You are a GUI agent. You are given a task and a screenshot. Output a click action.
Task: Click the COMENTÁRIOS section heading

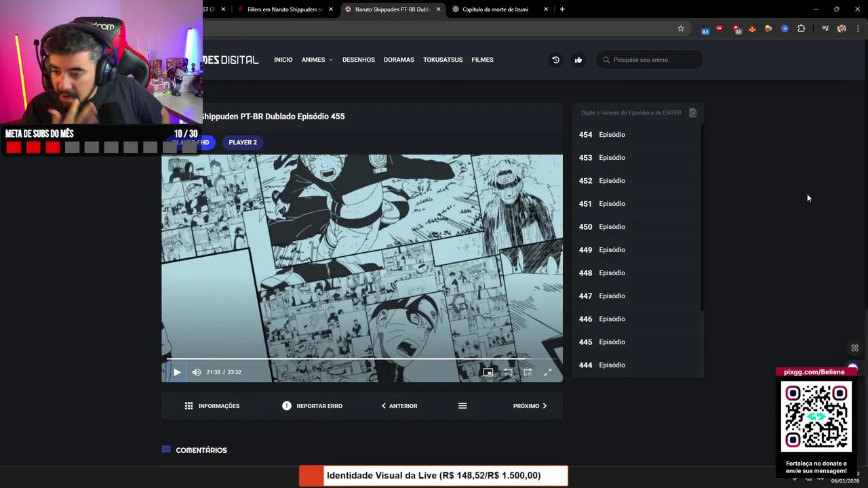[201, 450]
